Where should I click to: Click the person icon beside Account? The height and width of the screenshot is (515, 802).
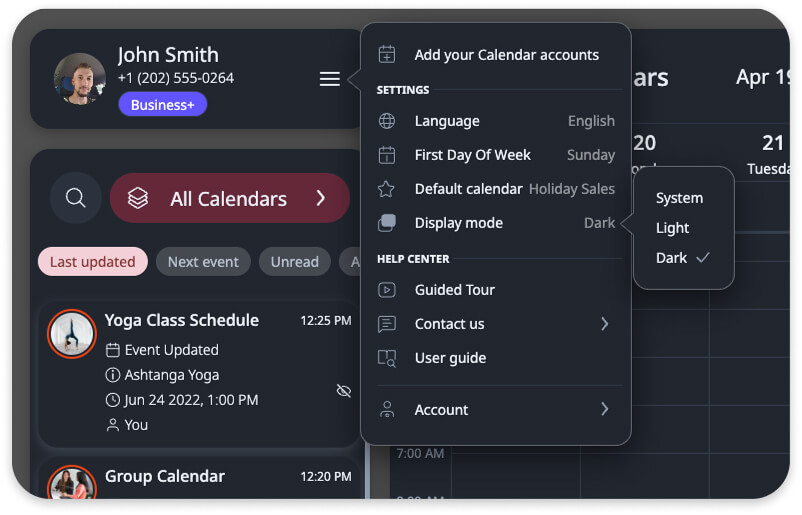387,409
